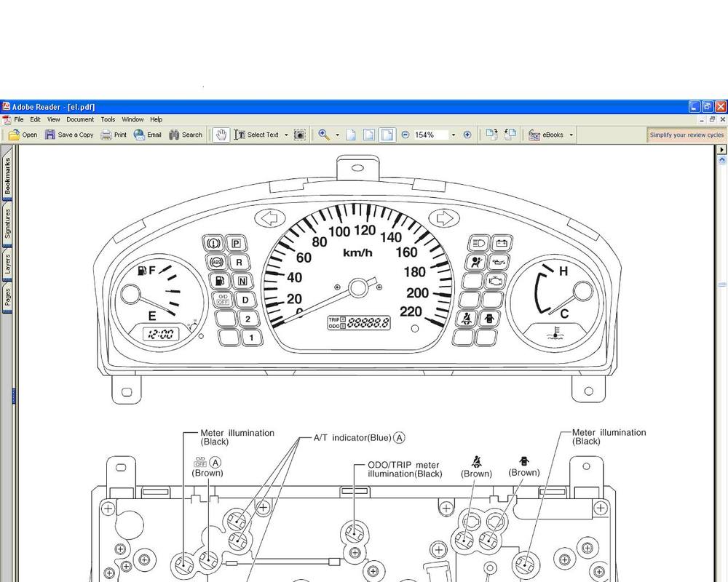The width and height of the screenshot is (728, 582).
Task: Restore the el.pdf document window
Action: [x=713, y=119]
